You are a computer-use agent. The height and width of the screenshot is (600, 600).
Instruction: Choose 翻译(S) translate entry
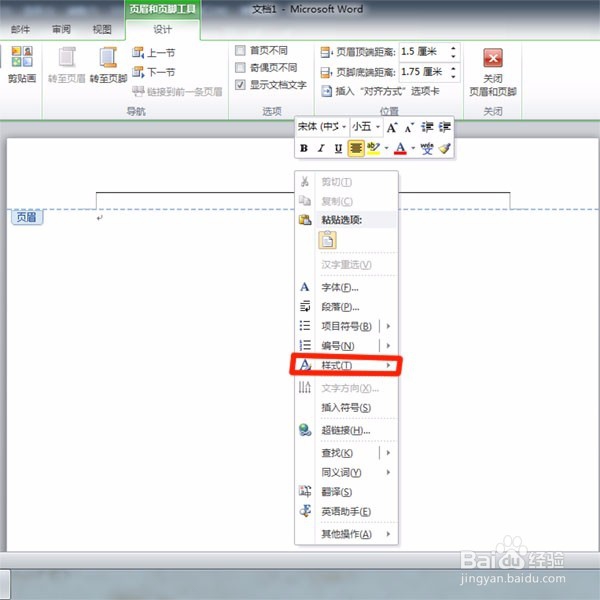[x=346, y=492]
